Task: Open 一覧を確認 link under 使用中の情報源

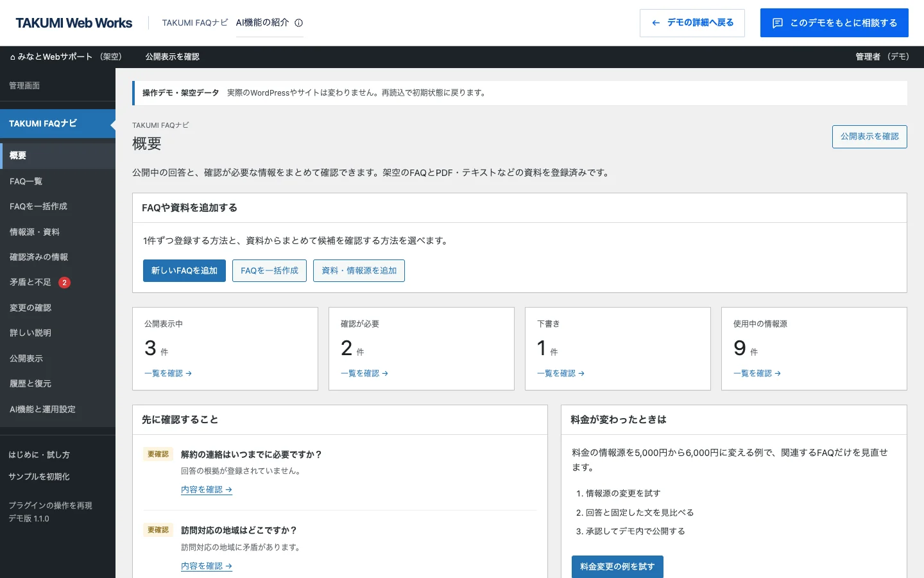Action: pyautogui.click(x=757, y=373)
